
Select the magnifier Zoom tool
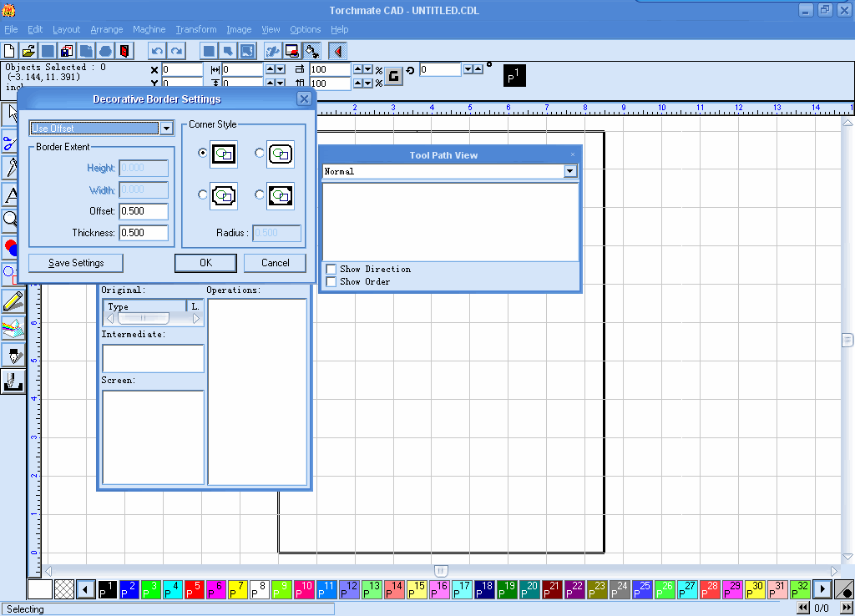pyautogui.click(x=9, y=220)
